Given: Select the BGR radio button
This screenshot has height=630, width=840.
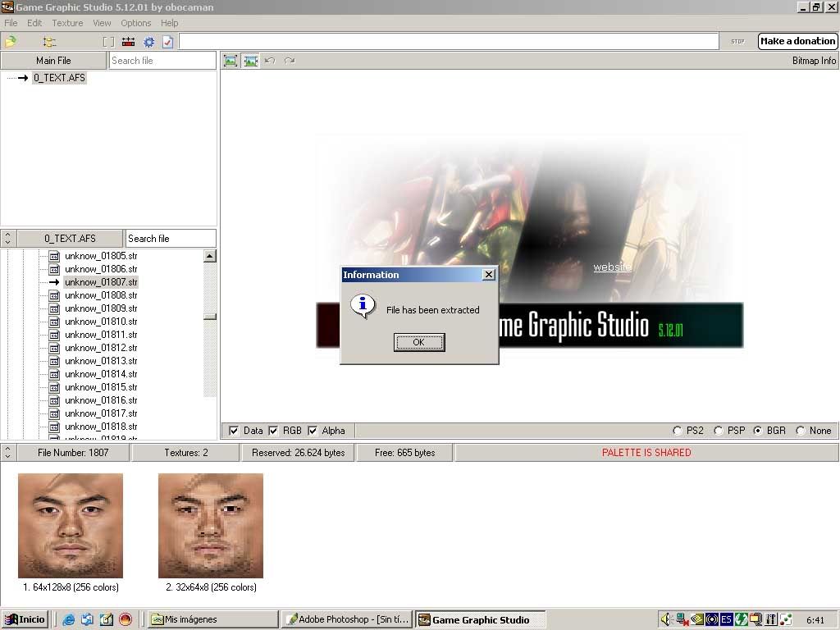Looking at the screenshot, I should (757, 431).
